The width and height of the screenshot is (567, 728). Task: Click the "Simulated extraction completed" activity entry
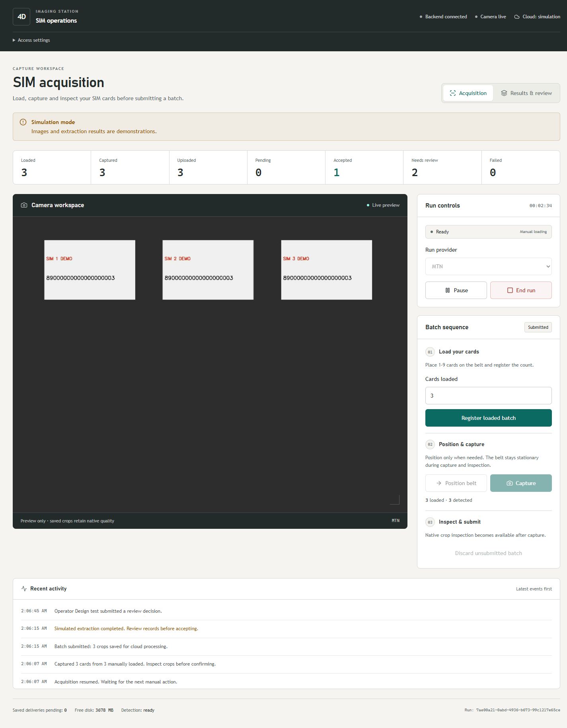pyautogui.click(x=286, y=629)
